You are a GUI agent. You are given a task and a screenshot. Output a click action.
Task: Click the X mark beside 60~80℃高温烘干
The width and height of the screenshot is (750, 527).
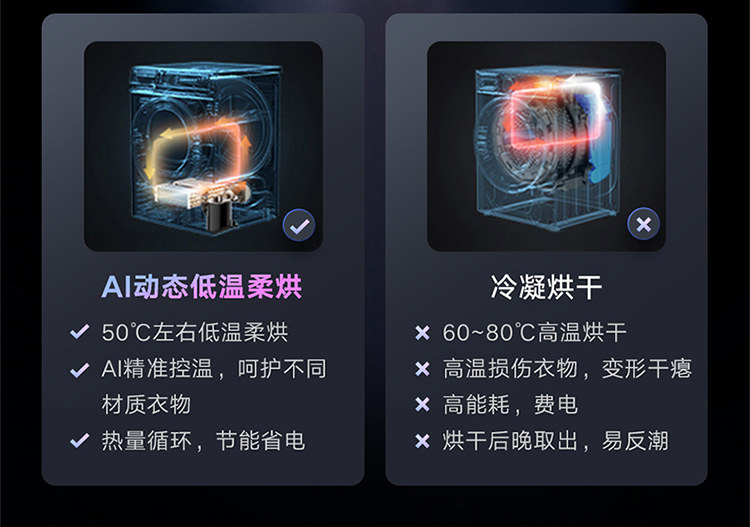tap(422, 332)
